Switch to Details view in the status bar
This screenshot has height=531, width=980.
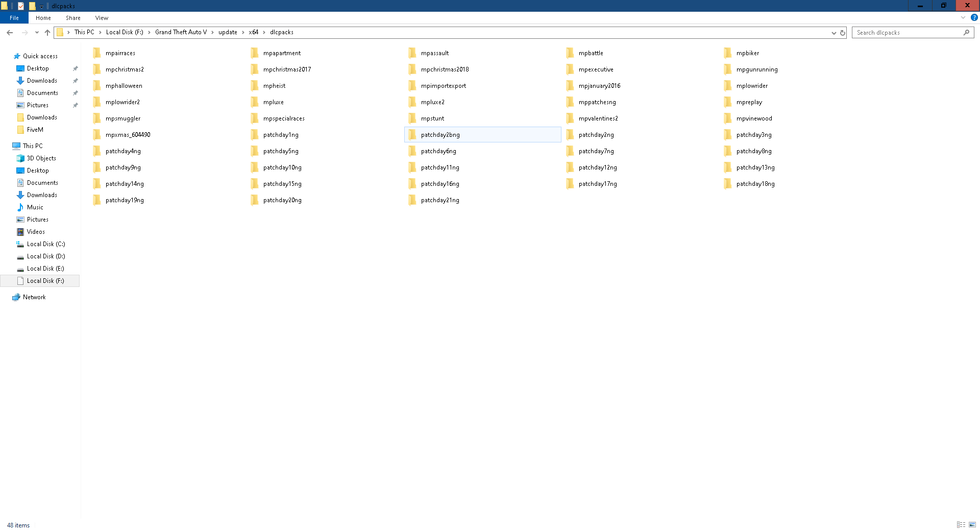pyautogui.click(x=962, y=524)
